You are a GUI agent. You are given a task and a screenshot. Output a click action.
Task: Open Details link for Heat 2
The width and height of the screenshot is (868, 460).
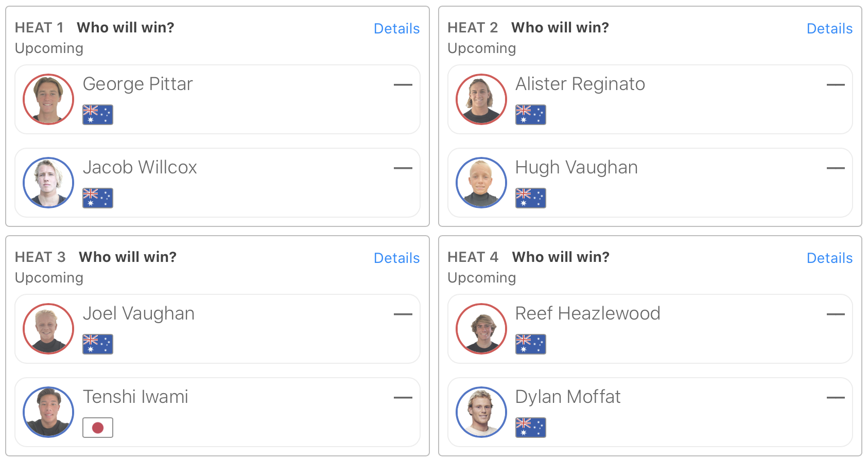829,28
